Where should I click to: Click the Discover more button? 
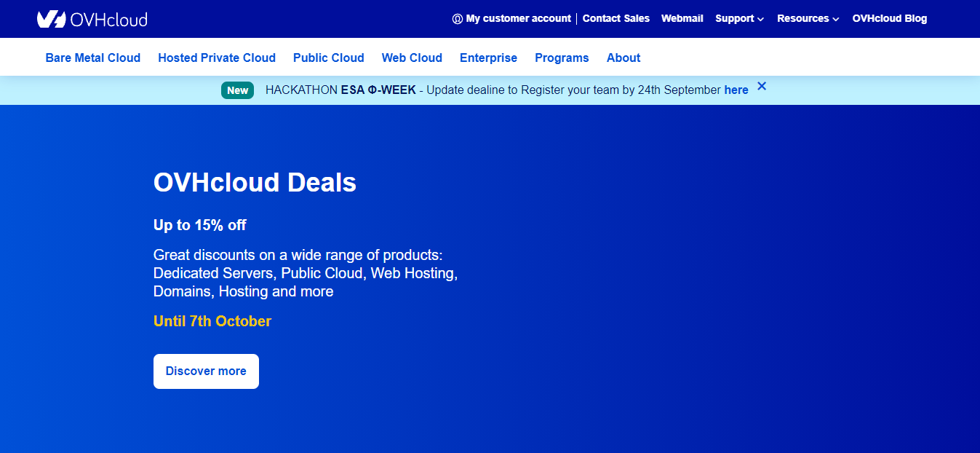(x=206, y=371)
